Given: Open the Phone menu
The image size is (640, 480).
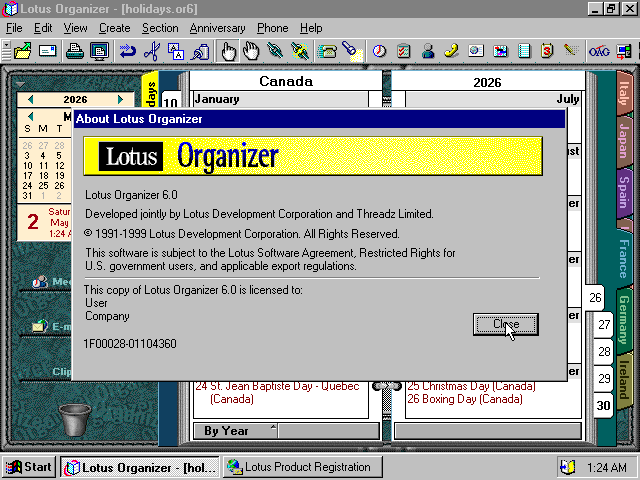Looking at the screenshot, I should pyautogui.click(x=272, y=28).
